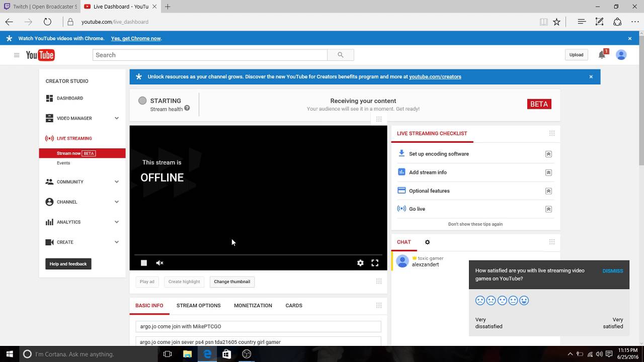The height and width of the screenshot is (362, 644).
Task: Switch to the Twitch browser tab
Action: [x=41, y=7]
